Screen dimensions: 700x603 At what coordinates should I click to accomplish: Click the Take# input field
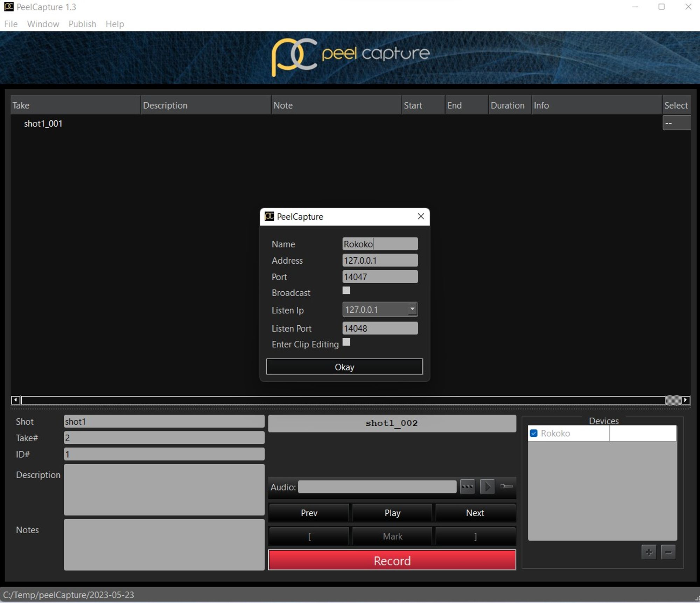click(164, 438)
